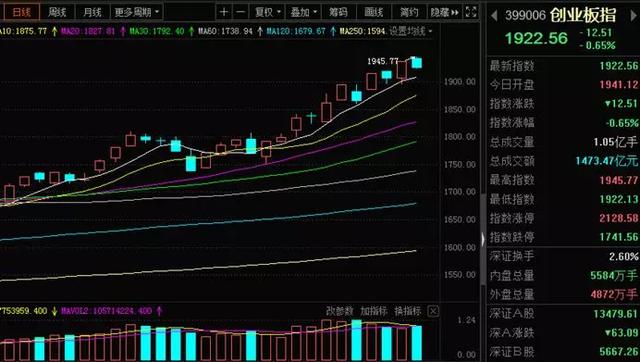The image size is (640, 362).
Task: Click the 最新指数 value 1922.56
Action: pyautogui.click(x=619, y=66)
